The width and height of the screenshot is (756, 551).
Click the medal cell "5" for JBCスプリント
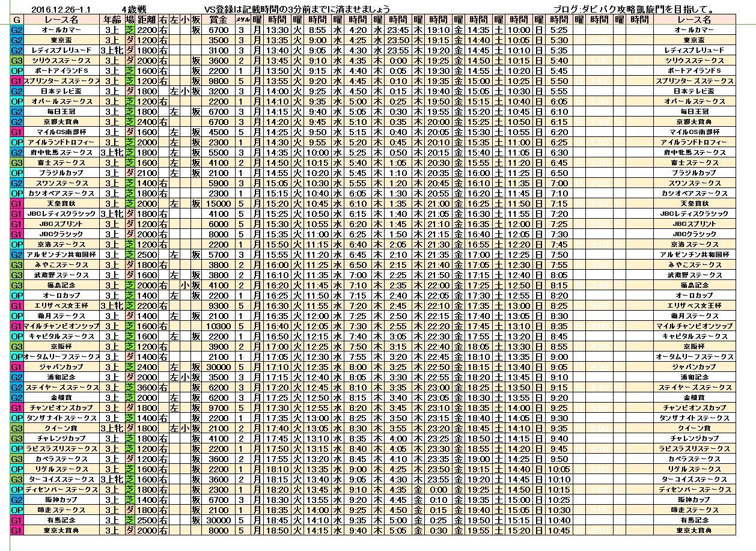coord(242,224)
